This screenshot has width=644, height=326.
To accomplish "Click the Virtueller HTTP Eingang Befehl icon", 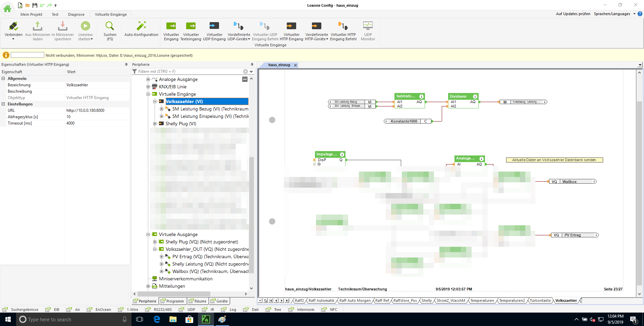I will [x=343, y=26].
